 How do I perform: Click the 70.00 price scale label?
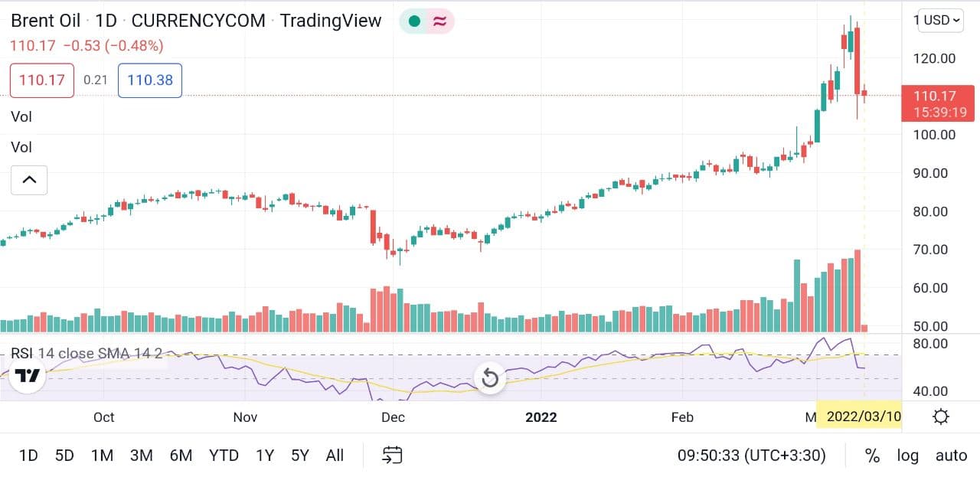click(x=930, y=250)
